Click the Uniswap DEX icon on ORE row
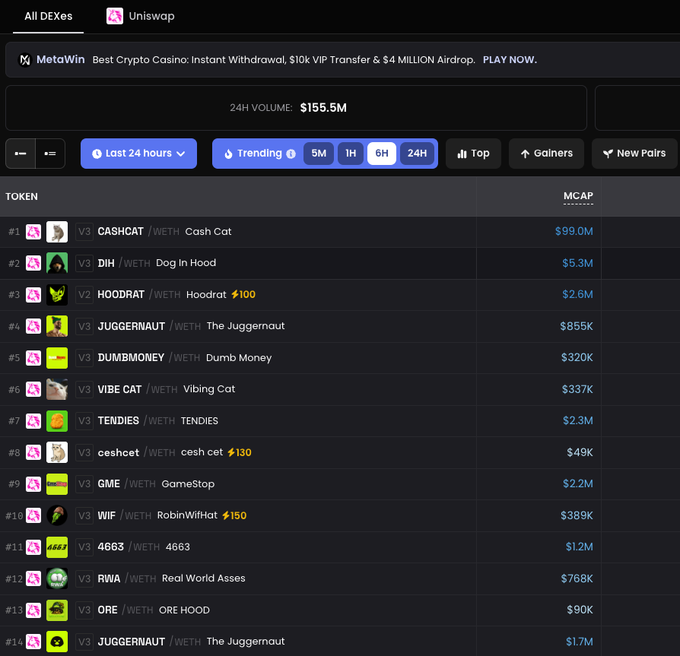 (x=33, y=610)
